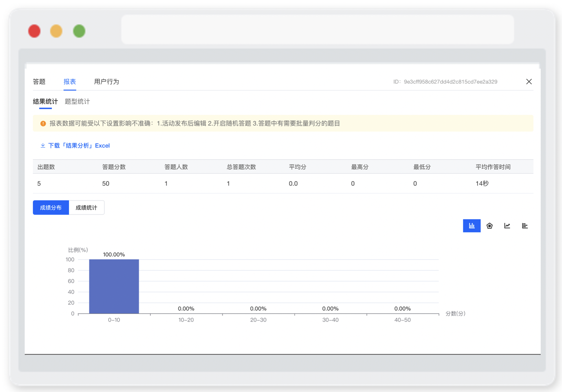562x392 pixels.
Task: Click the download arrow icon beside Excel link
Action: click(43, 146)
